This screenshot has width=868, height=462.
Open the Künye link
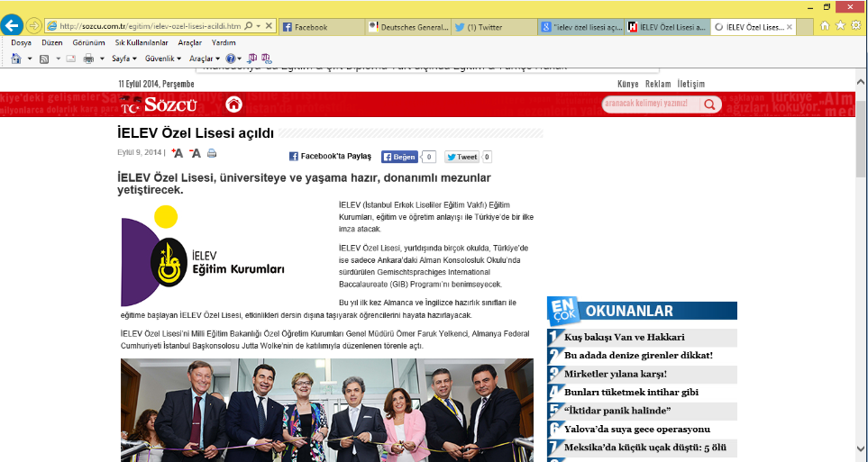(x=627, y=84)
